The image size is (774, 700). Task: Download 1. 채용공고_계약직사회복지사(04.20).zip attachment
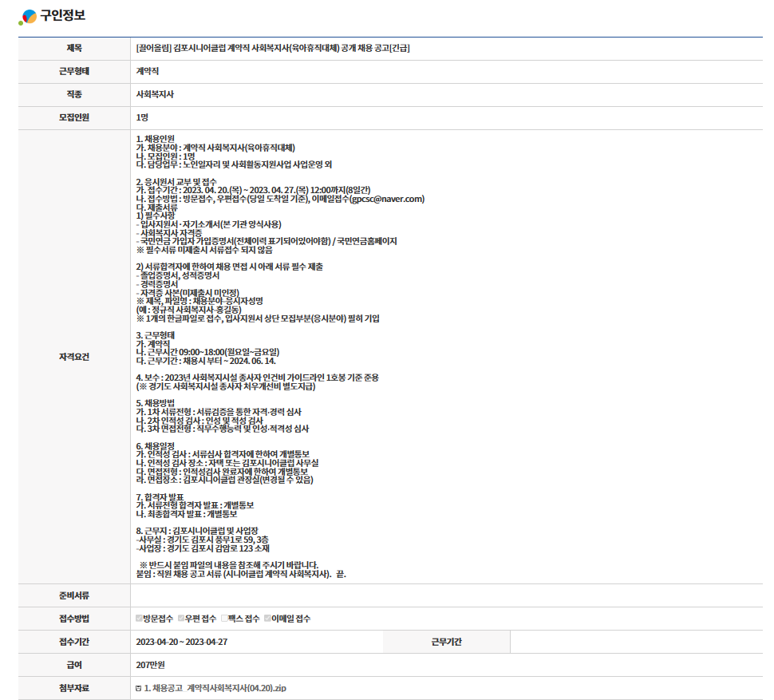coord(215,688)
